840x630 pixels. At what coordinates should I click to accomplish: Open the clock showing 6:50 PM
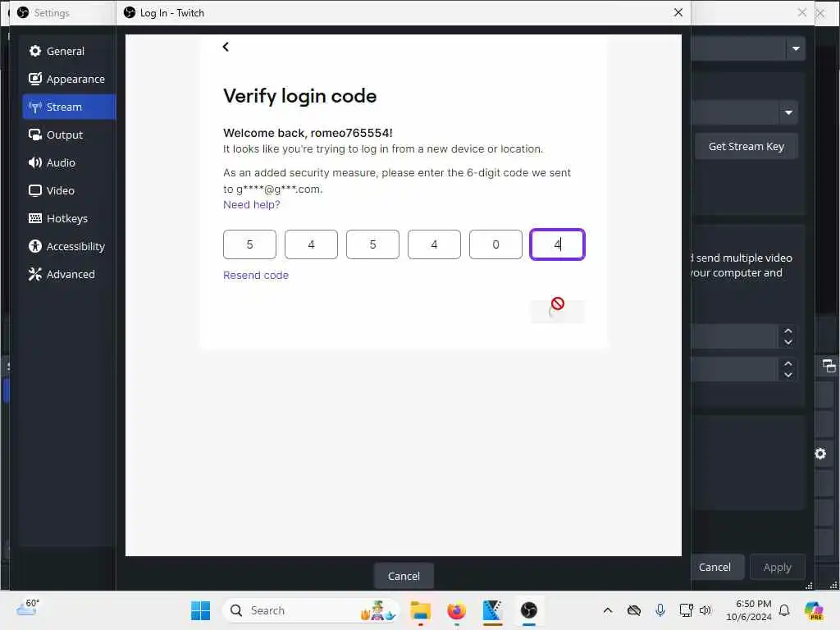[748, 610]
